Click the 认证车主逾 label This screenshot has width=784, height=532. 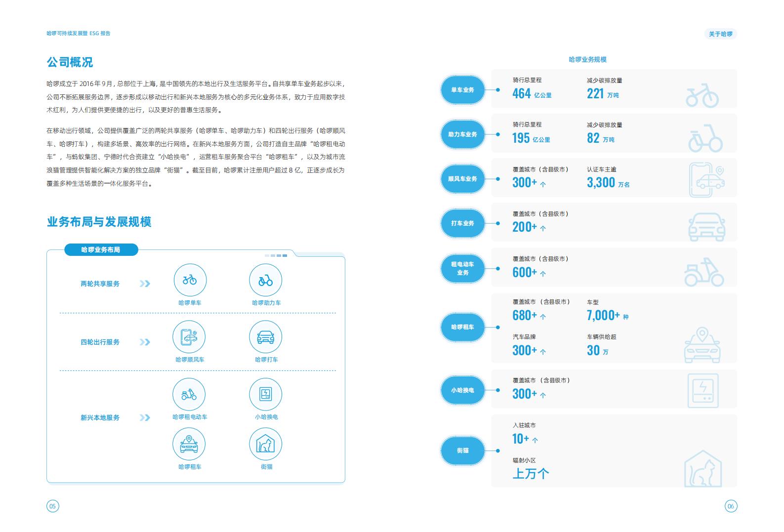pos(602,169)
